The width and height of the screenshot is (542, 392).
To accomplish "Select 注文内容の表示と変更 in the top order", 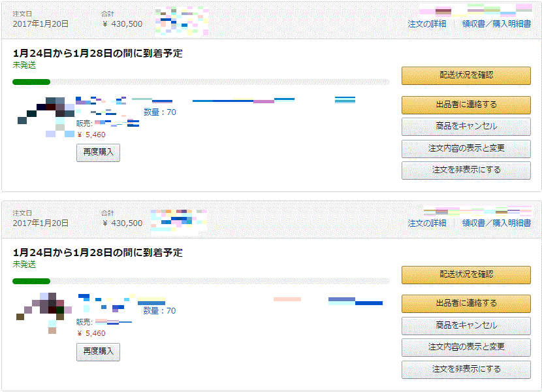I will 466,148.
